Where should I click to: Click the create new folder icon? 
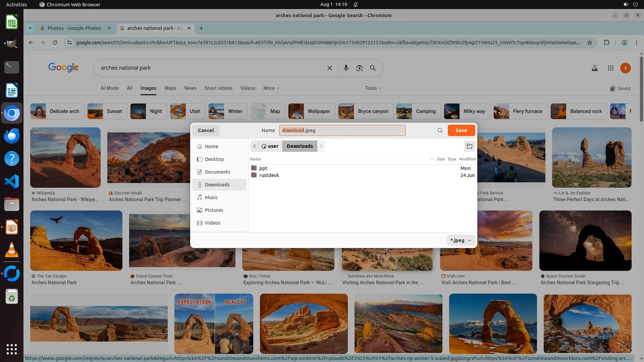coord(469,146)
